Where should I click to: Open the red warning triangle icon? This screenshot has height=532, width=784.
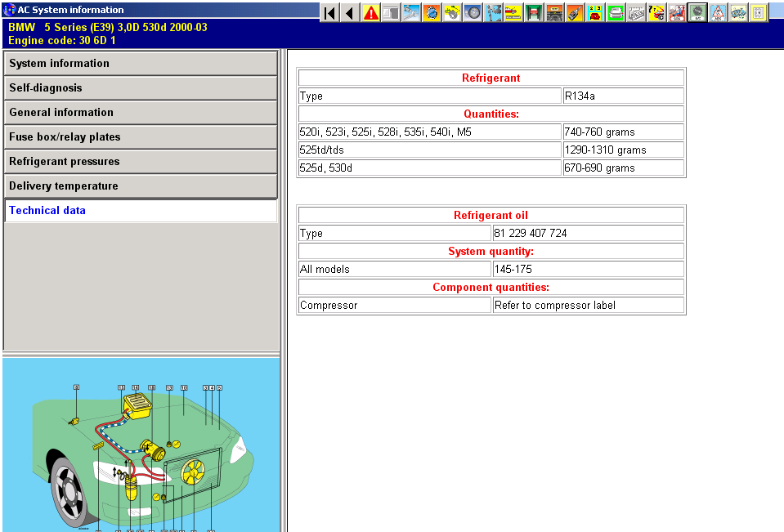point(370,13)
